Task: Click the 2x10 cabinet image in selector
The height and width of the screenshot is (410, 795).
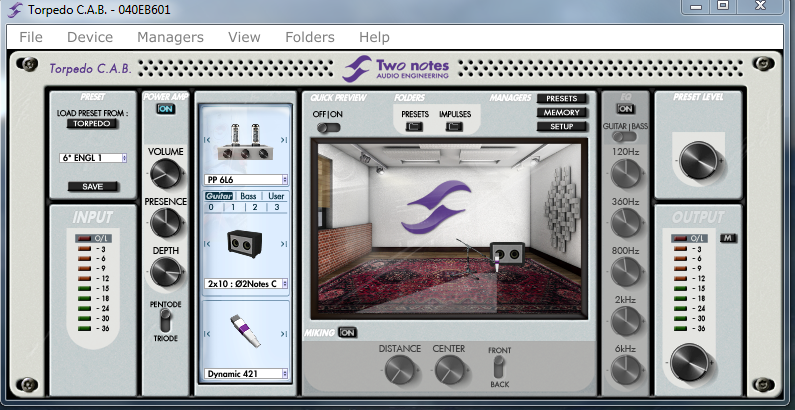Action: pos(245,244)
